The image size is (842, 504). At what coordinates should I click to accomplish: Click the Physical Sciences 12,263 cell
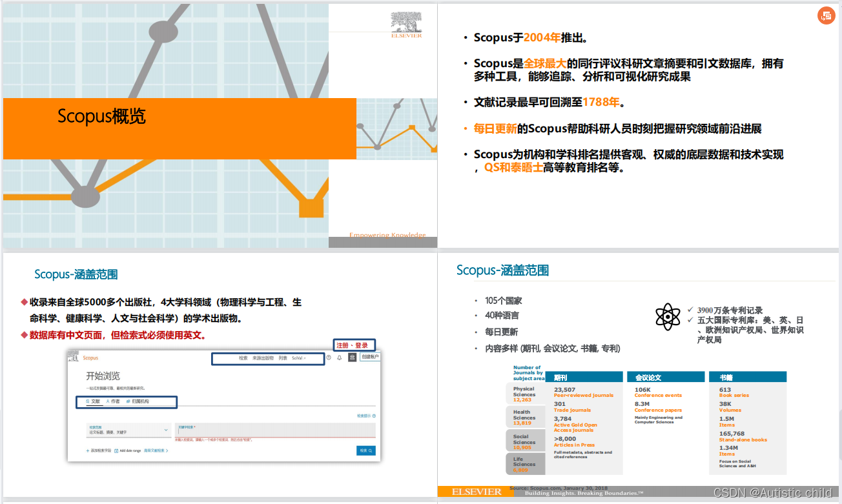(525, 394)
